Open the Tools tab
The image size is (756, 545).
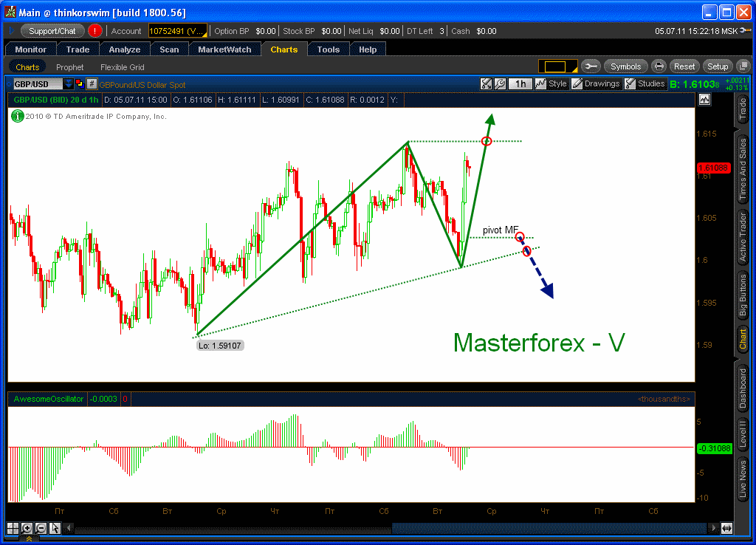tap(329, 49)
